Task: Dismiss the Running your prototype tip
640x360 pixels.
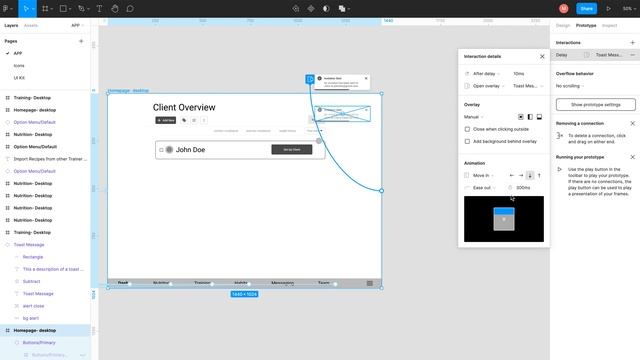Action: [x=632, y=157]
